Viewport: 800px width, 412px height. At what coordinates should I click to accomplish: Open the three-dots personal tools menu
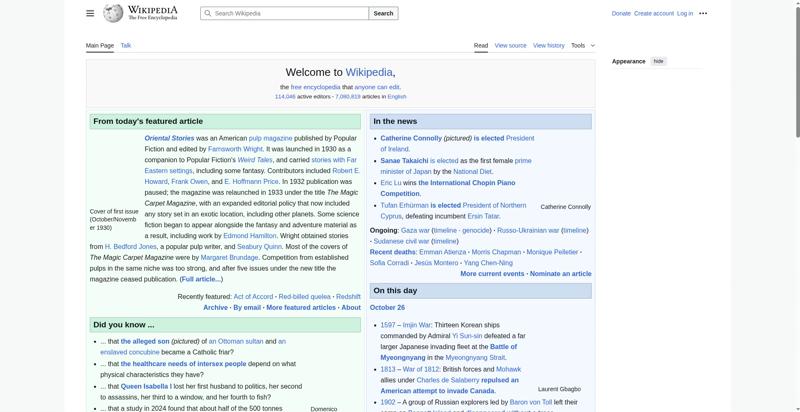tap(703, 13)
